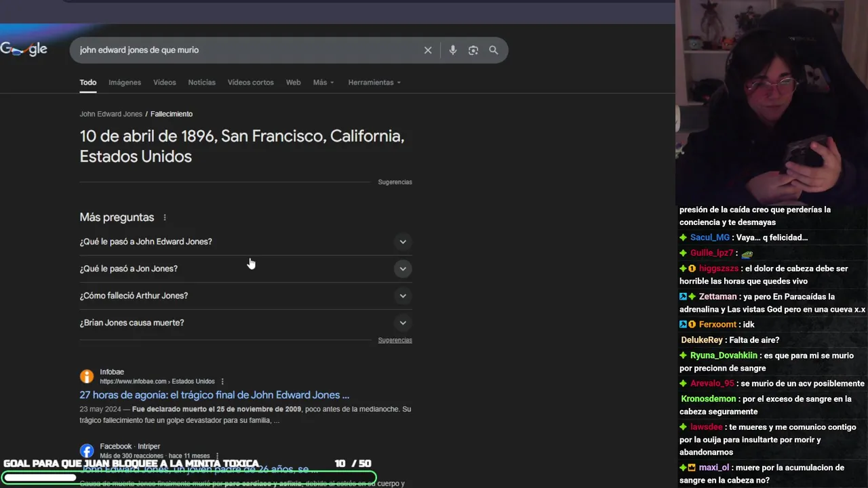868x488 pixels.
Task: Open Google Lens image search icon
Action: (x=473, y=50)
